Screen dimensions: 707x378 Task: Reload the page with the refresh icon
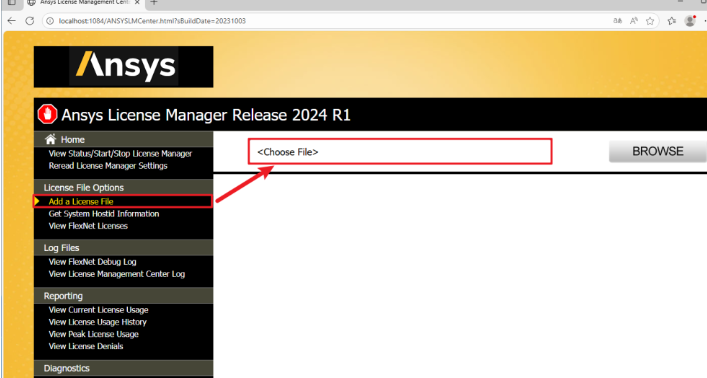[30, 21]
